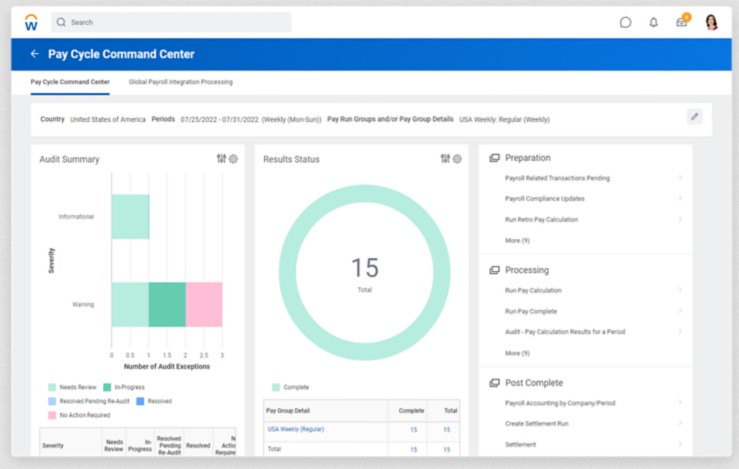The height and width of the screenshot is (469, 739).
Task: Click the Informational bar in Audit Summary
Action: click(131, 217)
